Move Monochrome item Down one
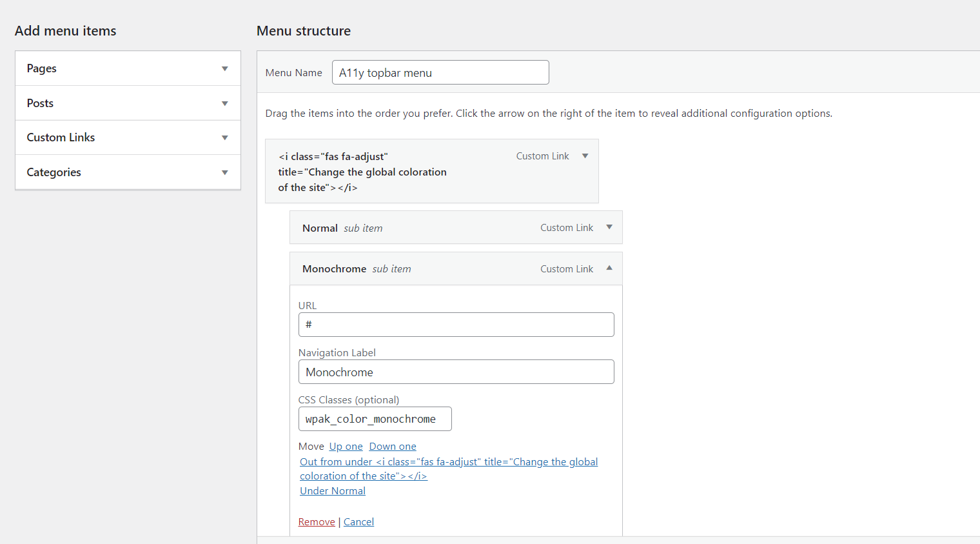The image size is (980, 544). pyautogui.click(x=393, y=447)
